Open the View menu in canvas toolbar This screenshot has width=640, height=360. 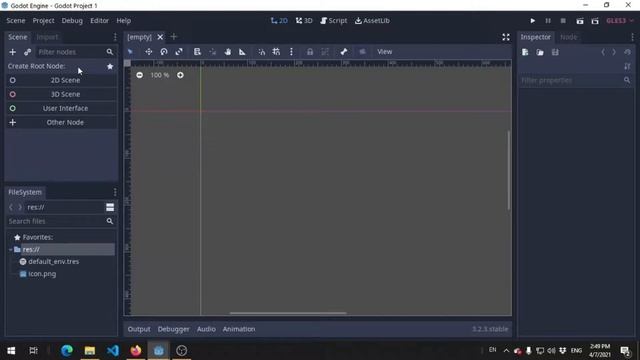[x=384, y=52]
